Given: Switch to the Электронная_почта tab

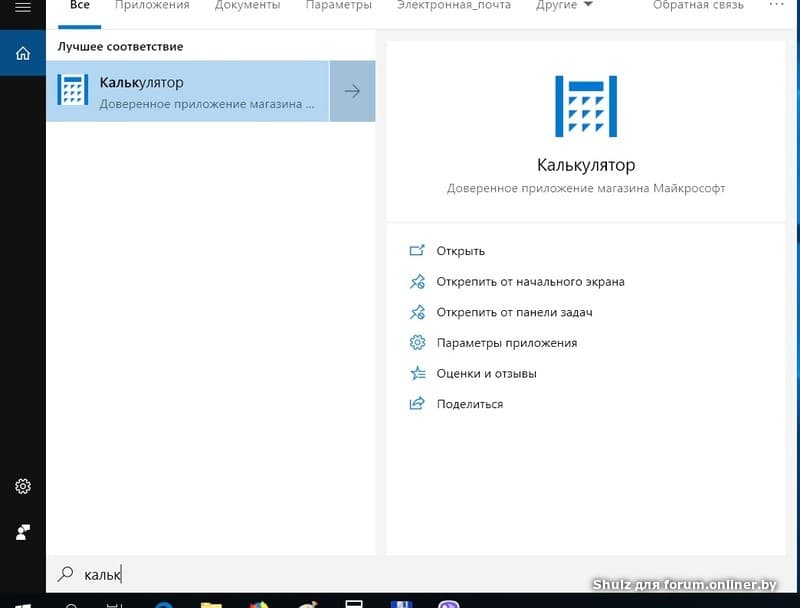Looking at the screenshot, I should pos(454,5).
